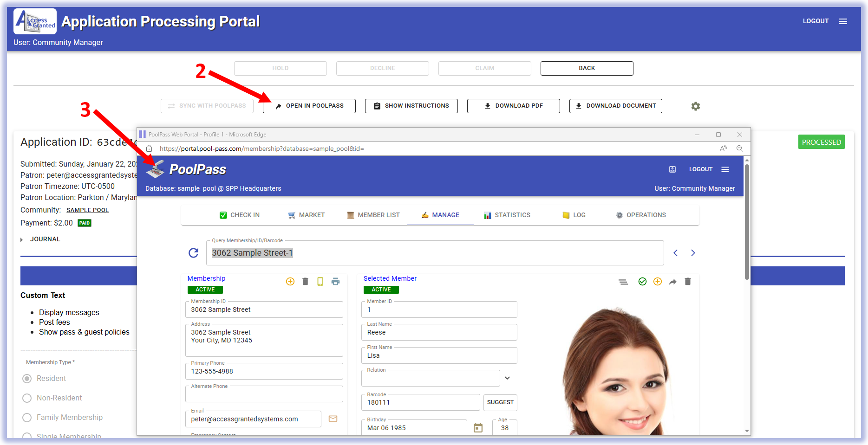
Task: Click the Last Name field
Action: coord(439,332)
